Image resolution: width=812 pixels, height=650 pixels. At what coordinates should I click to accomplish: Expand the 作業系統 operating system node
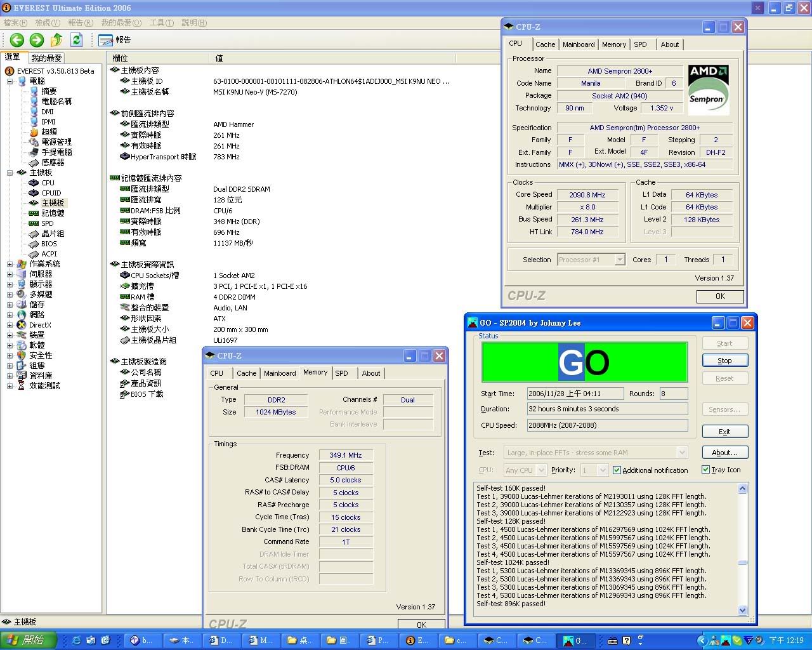click(x=10, y=264)
